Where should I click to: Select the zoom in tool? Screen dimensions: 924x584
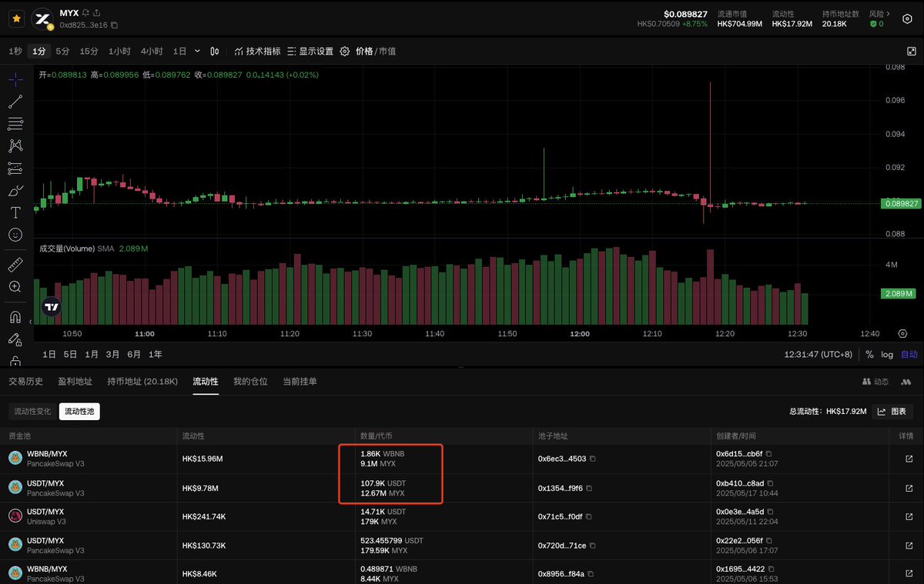15,286
